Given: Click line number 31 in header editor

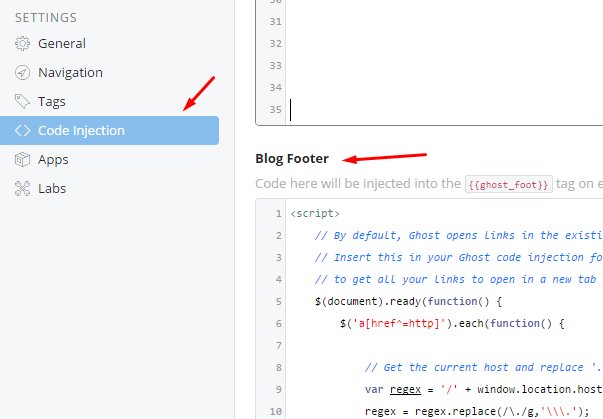Looking at the screenshot, I should point(275,22).
